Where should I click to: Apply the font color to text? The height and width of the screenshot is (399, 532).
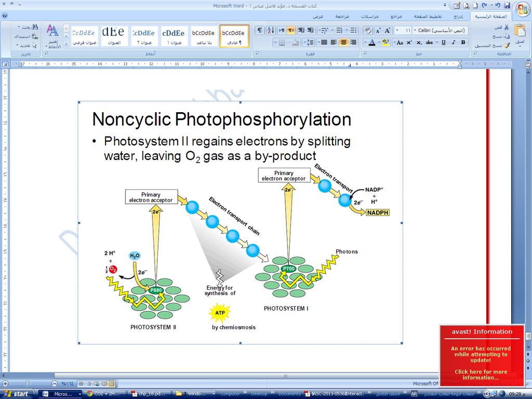click(372, 43)
